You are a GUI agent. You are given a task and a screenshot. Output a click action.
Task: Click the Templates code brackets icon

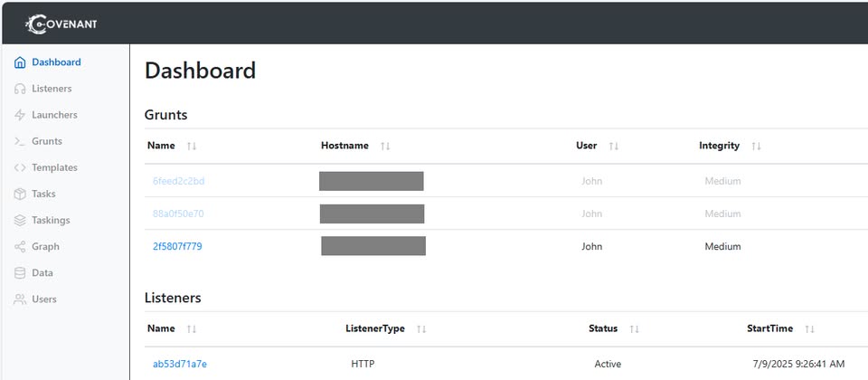click(x=20, y=167)
